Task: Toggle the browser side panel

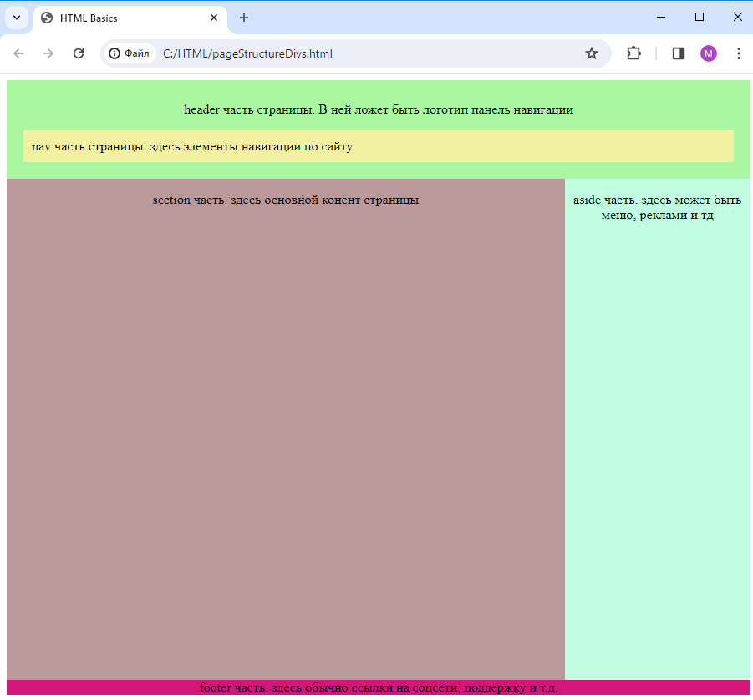Action: coord(678,53)
